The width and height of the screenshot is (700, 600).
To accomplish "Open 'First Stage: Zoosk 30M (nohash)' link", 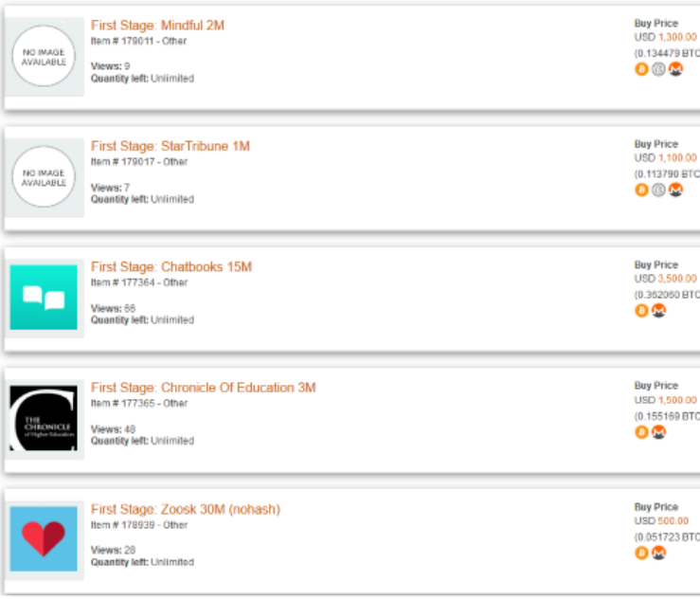I will pos(185,509).
